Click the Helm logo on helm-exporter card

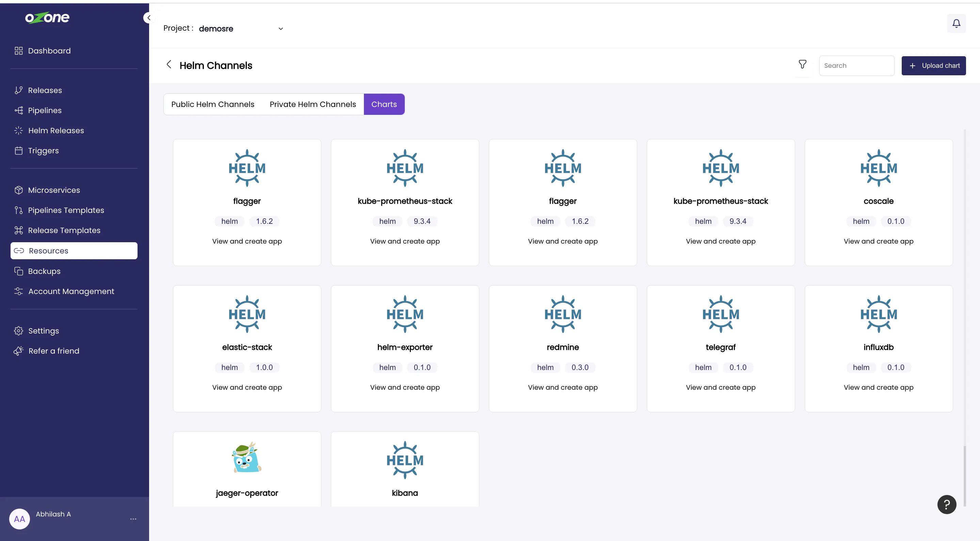405,314
